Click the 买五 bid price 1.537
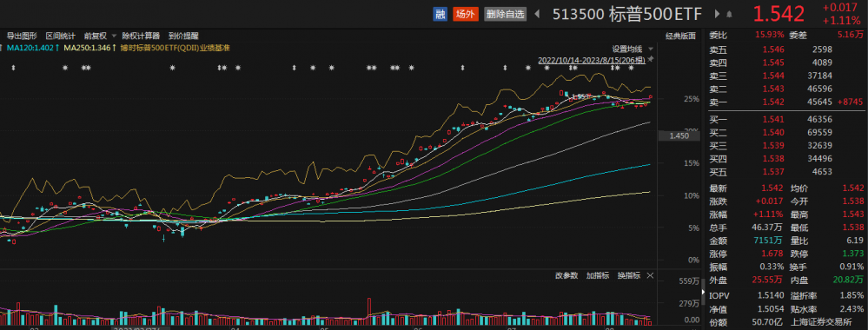Screen dimensions: 868x330 click(772, 172)
